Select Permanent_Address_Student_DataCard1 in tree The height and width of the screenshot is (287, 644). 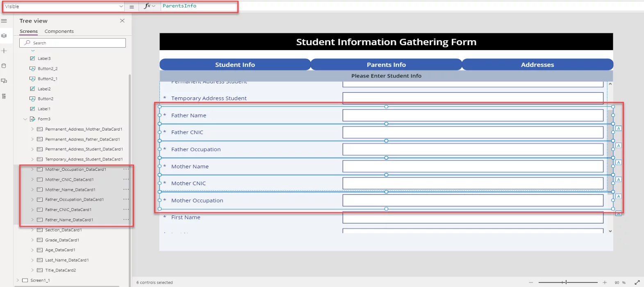pos(84,149)
